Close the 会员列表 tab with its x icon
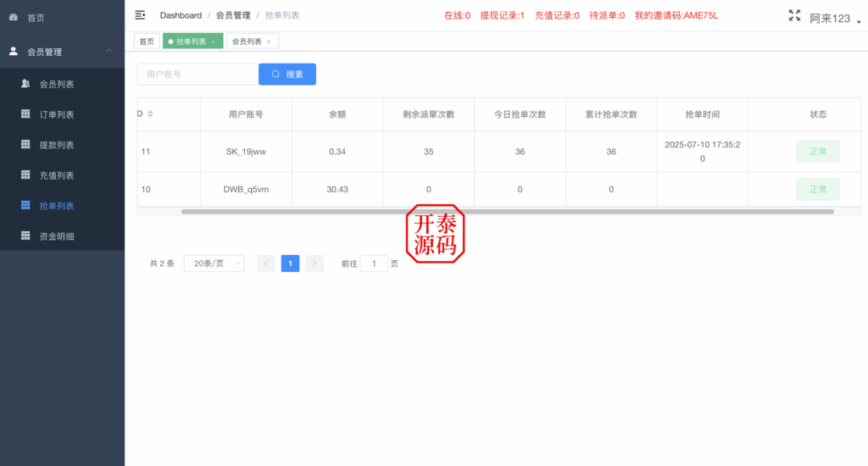868x466 pixels. (x=269, y=42)
